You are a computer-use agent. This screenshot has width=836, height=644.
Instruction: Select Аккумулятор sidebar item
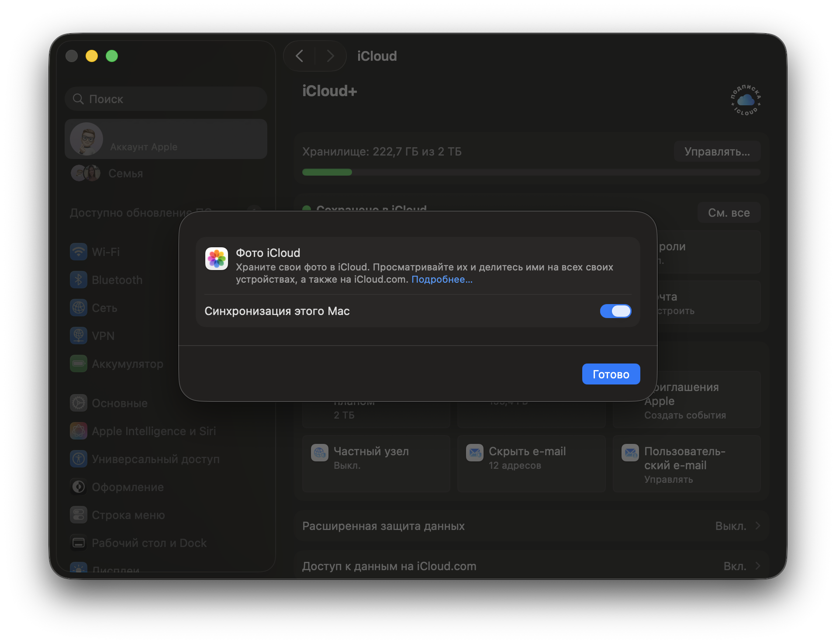click(x=122, y=364)
